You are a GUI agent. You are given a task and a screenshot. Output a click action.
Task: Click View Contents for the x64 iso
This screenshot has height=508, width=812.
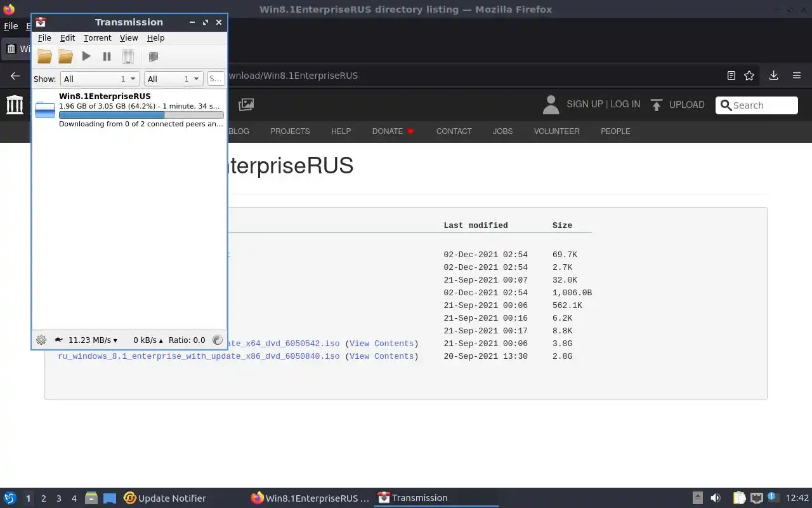click(382, 344)
